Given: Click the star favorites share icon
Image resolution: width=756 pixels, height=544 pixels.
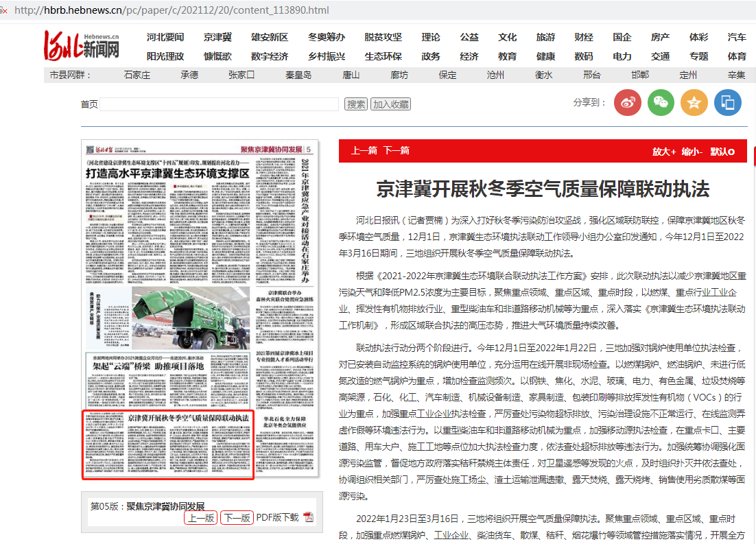Looking at the screenshot, I should [x=694, y=102].
